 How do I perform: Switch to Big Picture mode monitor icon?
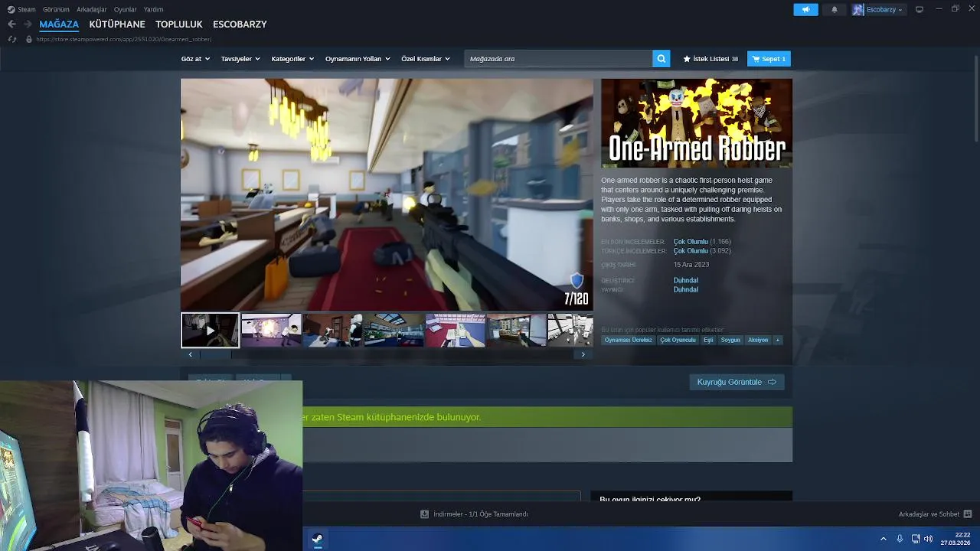(x=920, y=9)
